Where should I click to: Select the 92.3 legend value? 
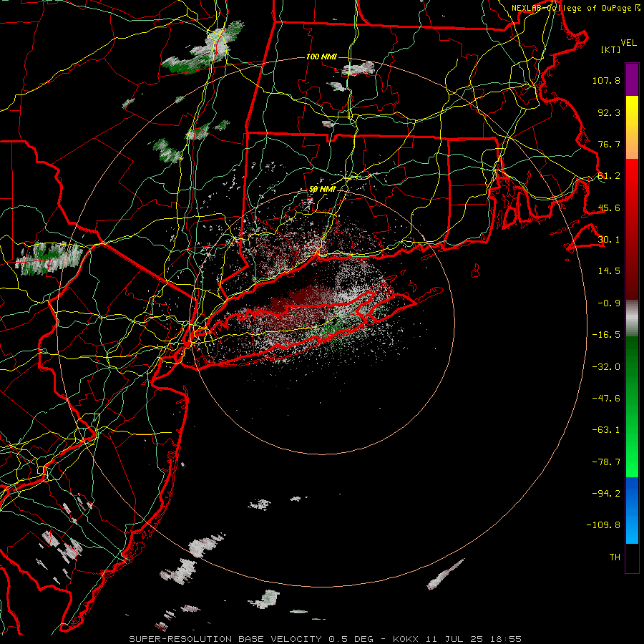coord(609,112)
